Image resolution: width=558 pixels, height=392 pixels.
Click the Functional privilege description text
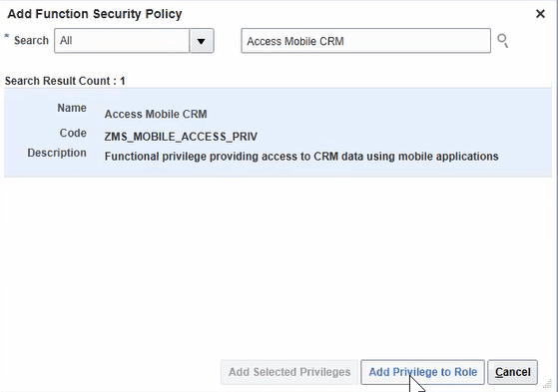tap(301, 157)
